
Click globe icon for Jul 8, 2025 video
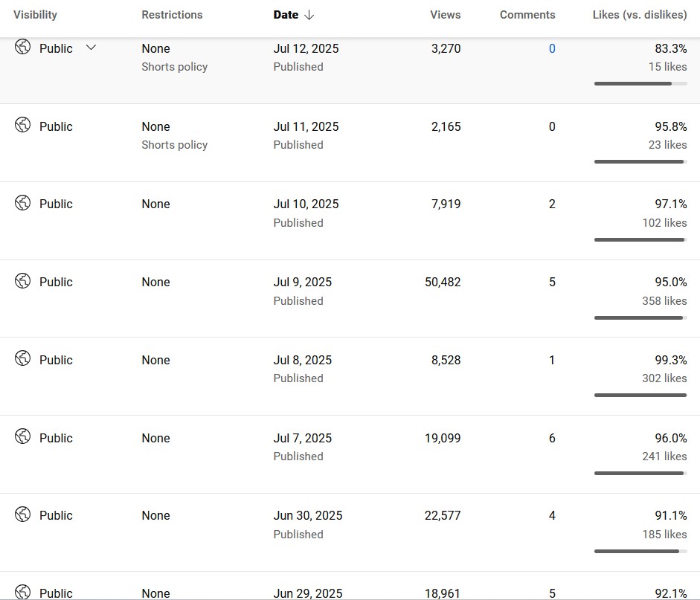(x=23, y=358)
